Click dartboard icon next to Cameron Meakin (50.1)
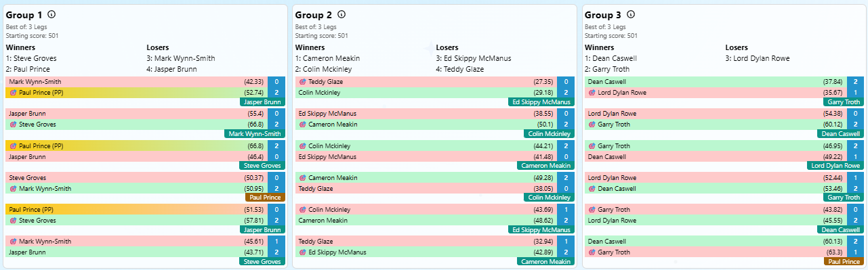The image size is (868, 270). point(302,125)
